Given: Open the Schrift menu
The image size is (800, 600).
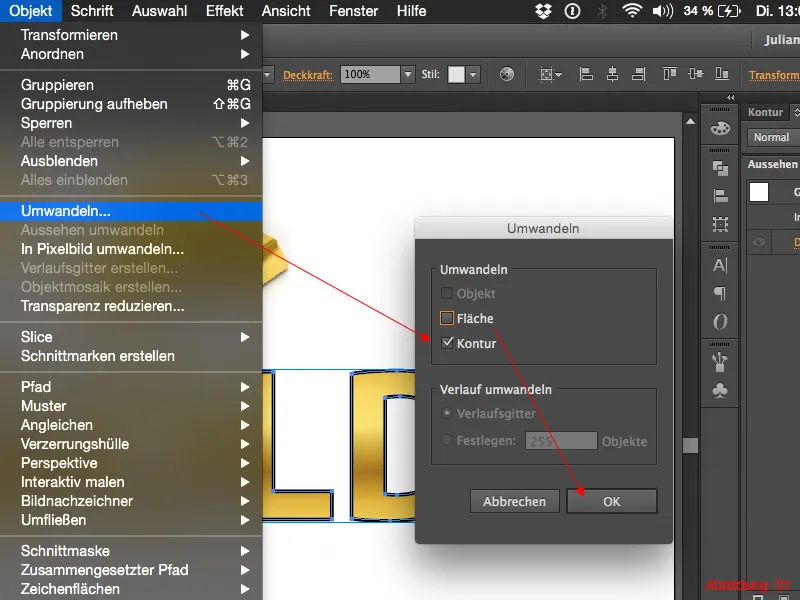Looking at the screenshot, I should [92, 11].
